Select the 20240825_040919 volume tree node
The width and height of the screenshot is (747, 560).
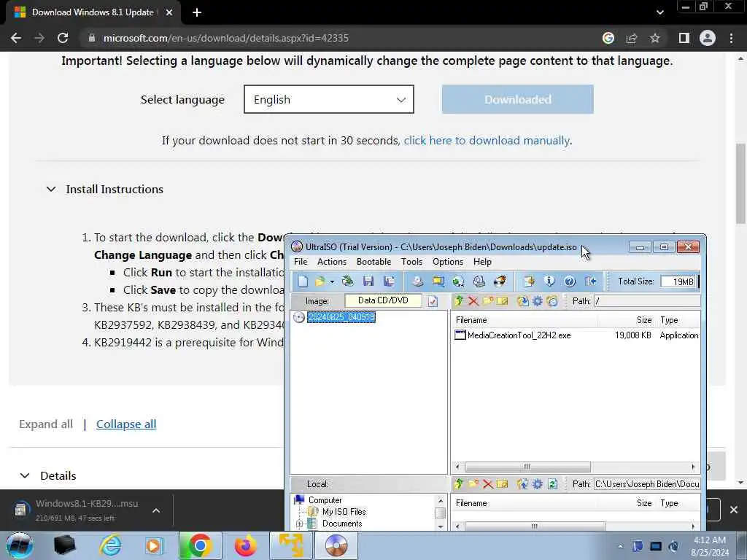click(341, 317)
